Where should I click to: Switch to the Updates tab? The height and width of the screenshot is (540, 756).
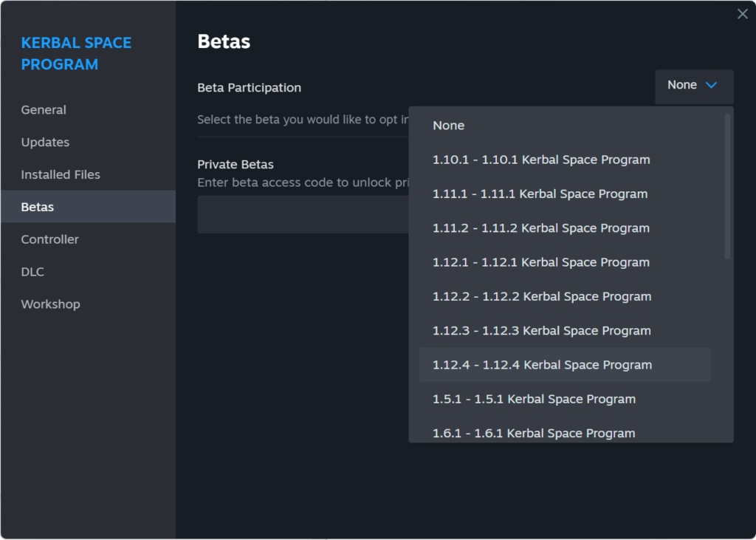tap(89, 142)
